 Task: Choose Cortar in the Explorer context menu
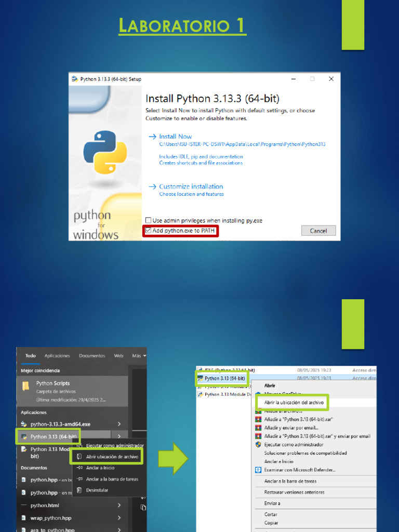tap(271, 514)
